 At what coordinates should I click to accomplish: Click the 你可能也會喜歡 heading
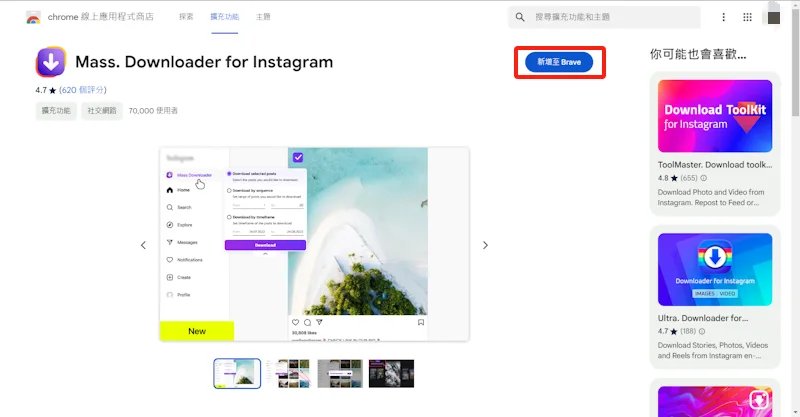(698, 54)
